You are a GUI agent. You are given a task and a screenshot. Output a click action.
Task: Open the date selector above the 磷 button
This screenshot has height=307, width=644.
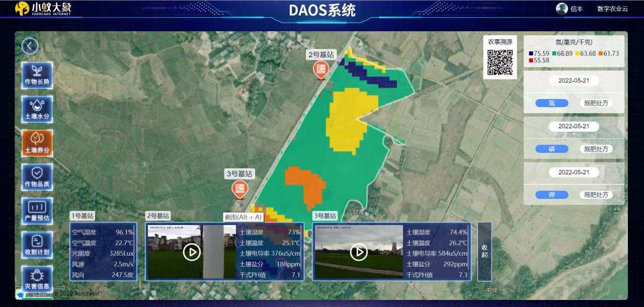574,126
